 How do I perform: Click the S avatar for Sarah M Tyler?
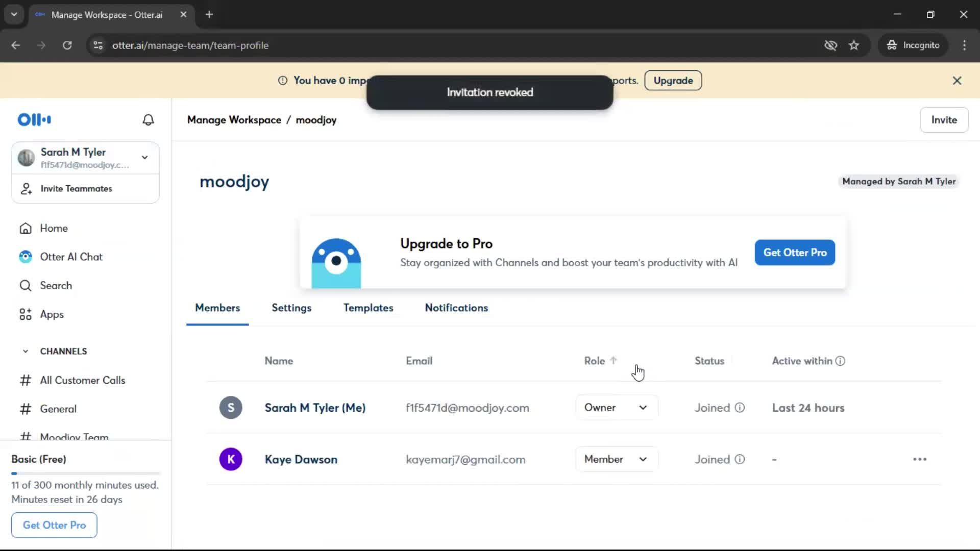tap(231, 408)
